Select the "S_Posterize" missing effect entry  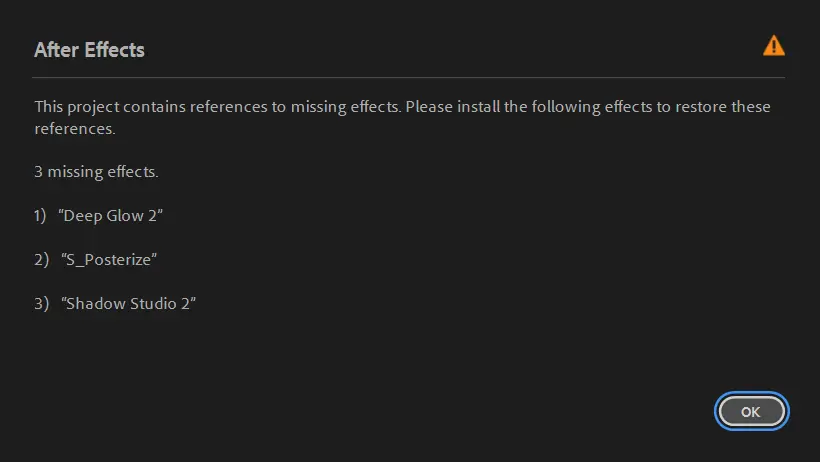(x=109, y=260)
